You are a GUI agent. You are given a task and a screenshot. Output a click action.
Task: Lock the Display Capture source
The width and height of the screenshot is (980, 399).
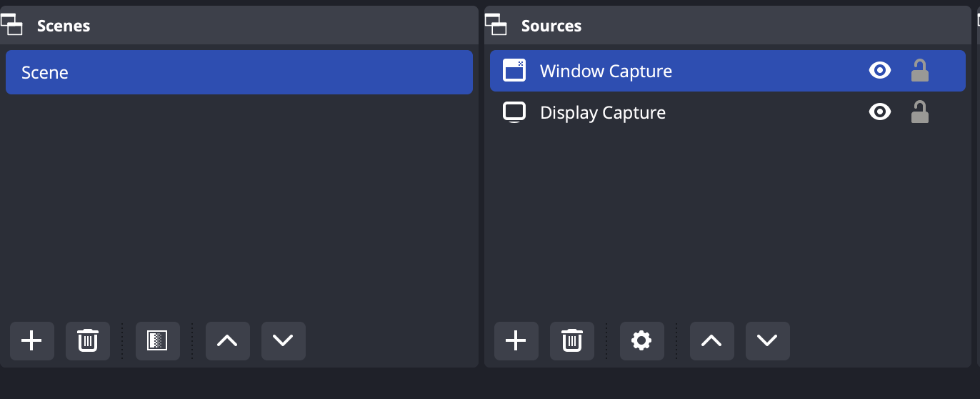[x=920, y=112]
